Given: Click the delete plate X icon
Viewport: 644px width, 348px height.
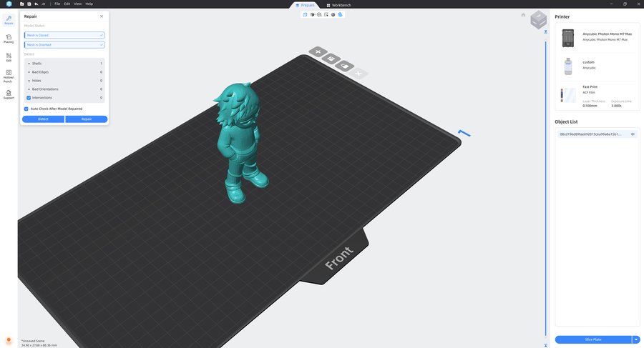Looking at the screenshot, I should pos(358,74).
